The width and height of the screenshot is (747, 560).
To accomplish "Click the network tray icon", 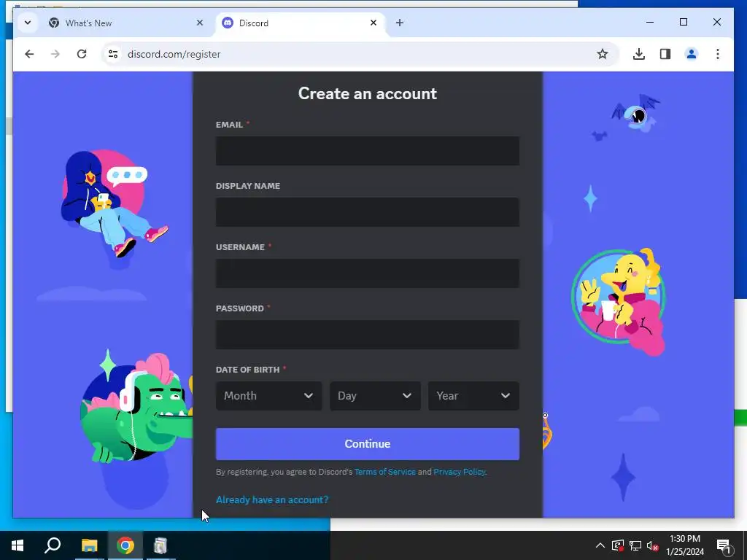I will [635, 545].
